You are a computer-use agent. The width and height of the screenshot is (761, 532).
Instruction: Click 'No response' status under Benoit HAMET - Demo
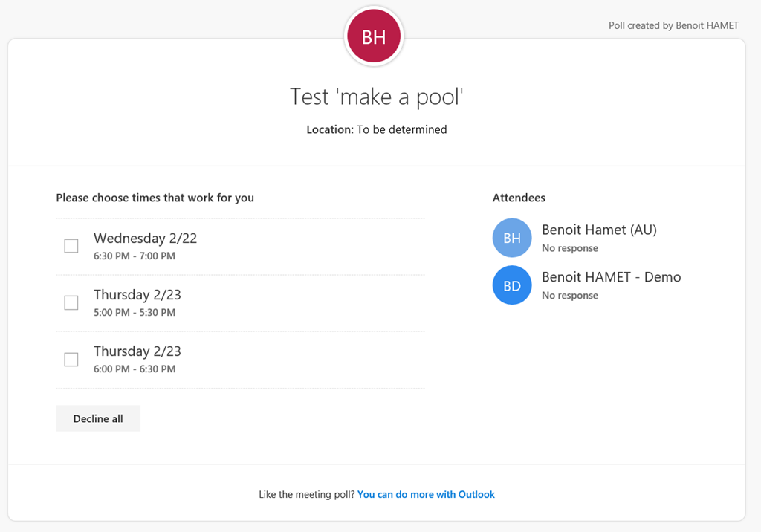point(569,296)
